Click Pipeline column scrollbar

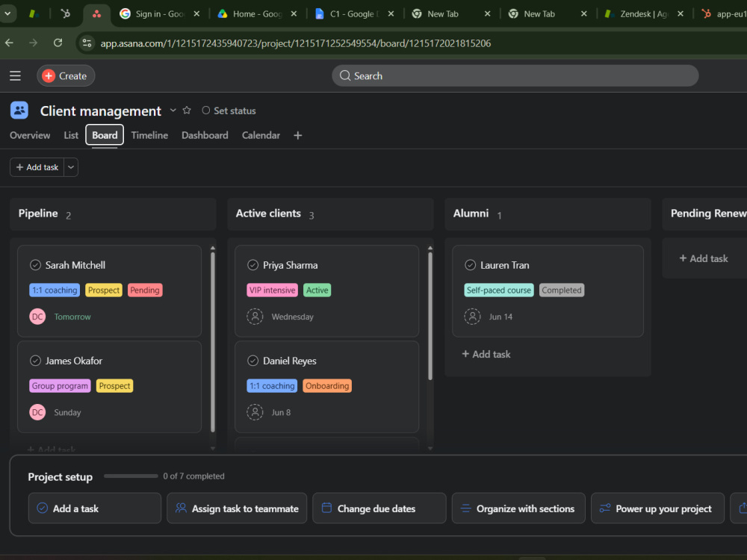pos(213,343)
